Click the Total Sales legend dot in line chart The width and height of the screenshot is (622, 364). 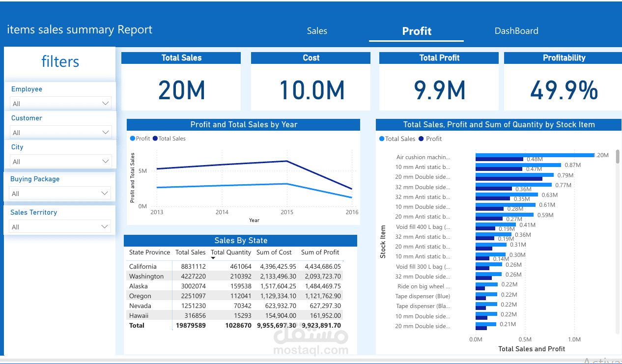[x=155, y=139]
